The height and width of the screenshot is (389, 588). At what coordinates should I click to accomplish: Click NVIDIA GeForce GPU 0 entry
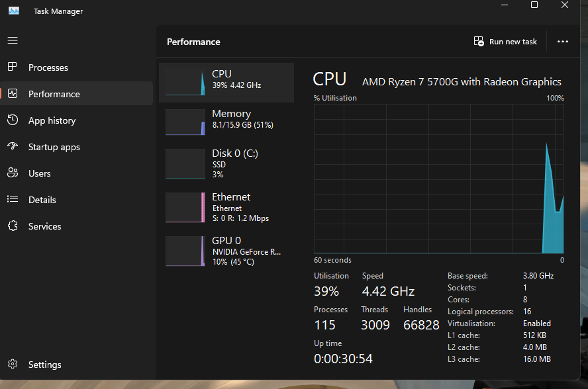[x=226, y=251]
